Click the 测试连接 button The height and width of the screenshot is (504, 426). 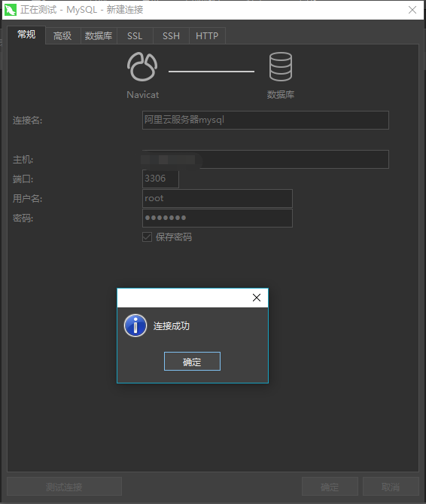point(64,487)
